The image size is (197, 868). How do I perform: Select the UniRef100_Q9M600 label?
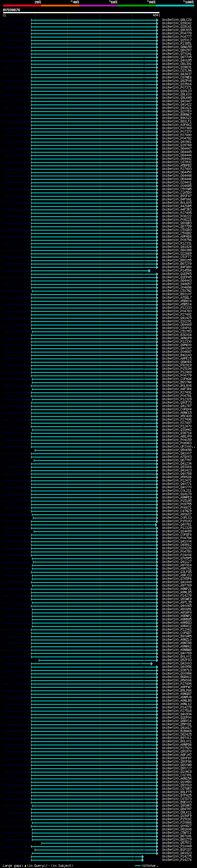coord(177,345)
